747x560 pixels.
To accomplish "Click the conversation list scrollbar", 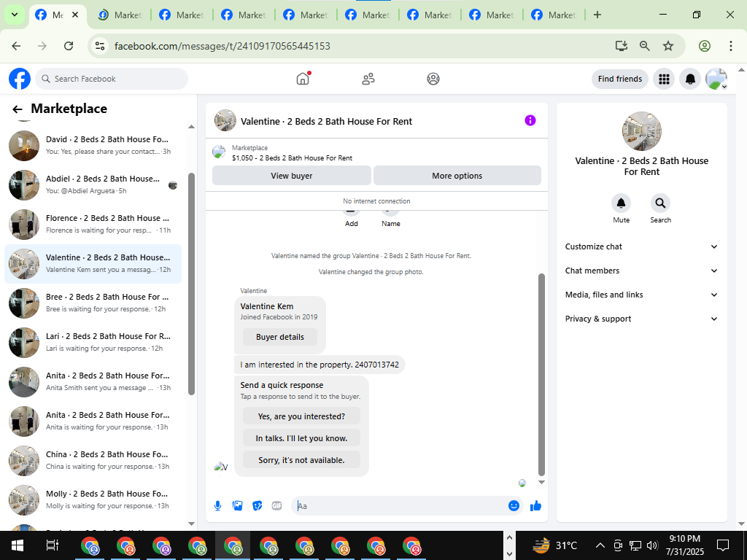I will click(x=192, y=284).
